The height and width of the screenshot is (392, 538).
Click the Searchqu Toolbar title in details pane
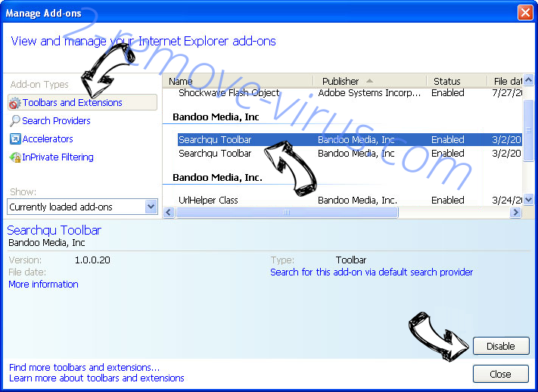click(54, 230)
